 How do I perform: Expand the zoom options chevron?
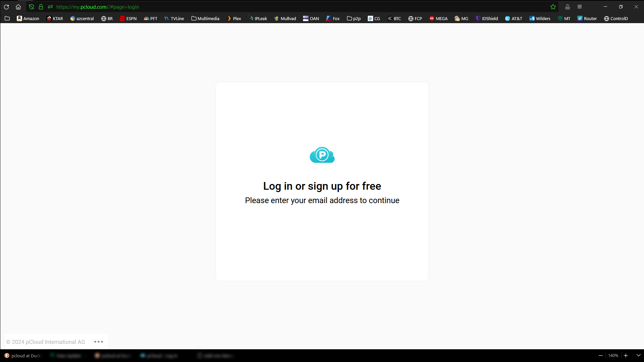pyautogui.click(x=638, y=355)
